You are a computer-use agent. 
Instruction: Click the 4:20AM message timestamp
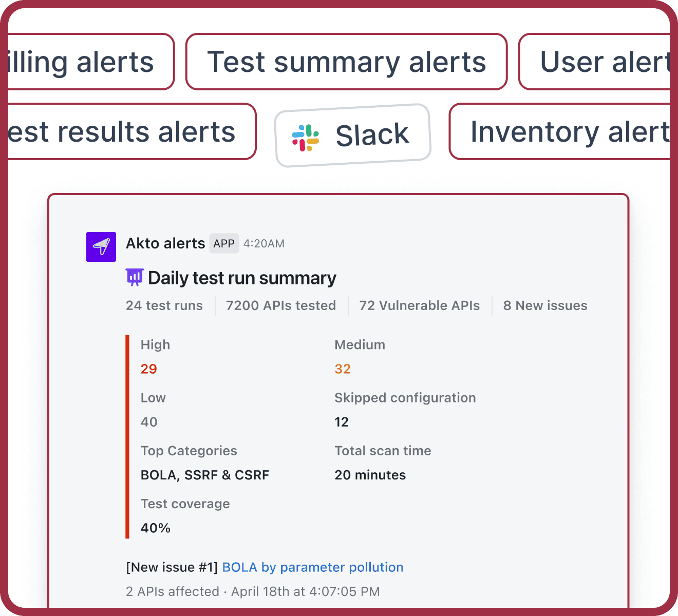click(263, 243)
